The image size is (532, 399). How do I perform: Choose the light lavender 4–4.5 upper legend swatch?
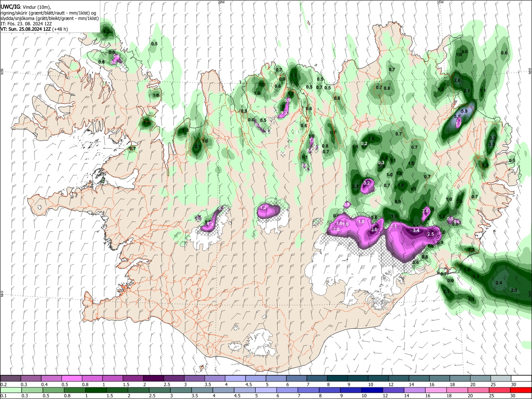[x=235, y=379]
